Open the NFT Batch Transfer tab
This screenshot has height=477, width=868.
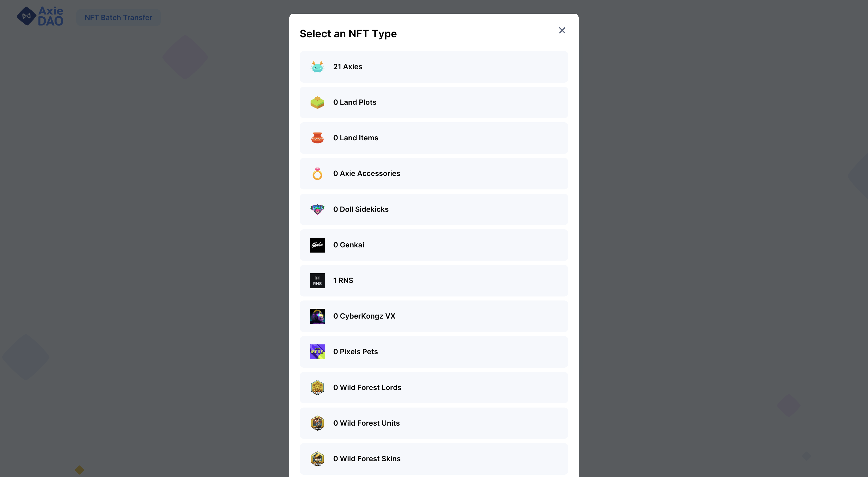118,18
